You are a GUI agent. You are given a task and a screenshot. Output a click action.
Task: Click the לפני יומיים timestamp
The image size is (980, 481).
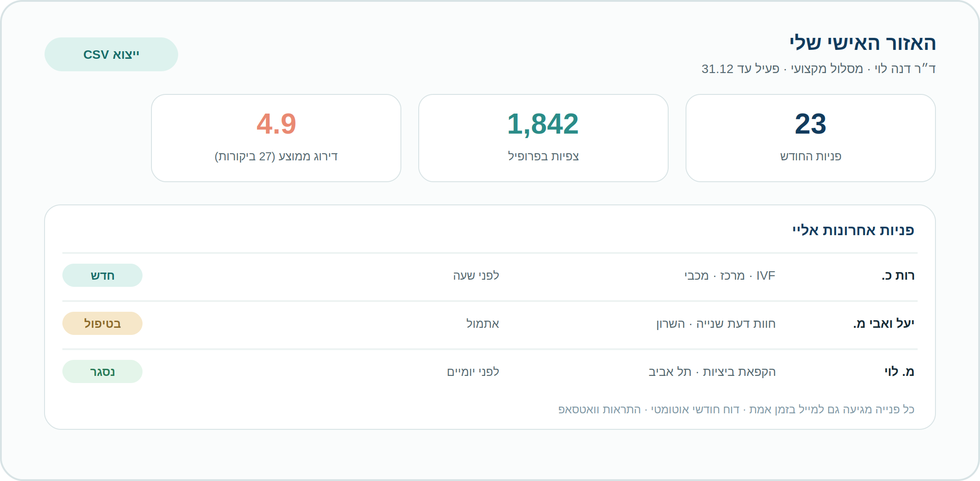click(x=473, y=372)
